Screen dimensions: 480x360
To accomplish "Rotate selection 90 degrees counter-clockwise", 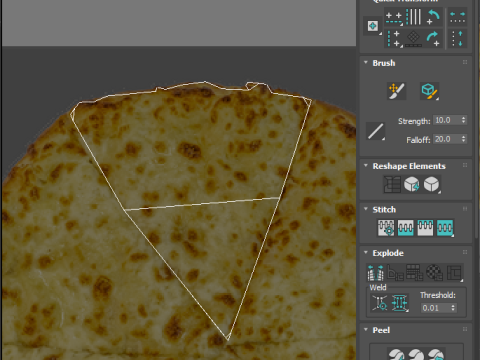I will click(x=433, y=17).
